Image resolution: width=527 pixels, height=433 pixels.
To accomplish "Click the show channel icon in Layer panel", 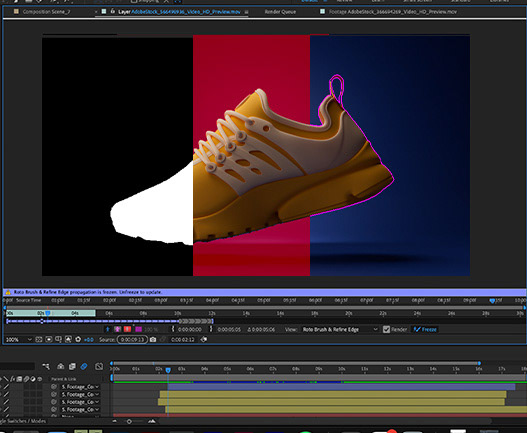I will coord(68,340).
